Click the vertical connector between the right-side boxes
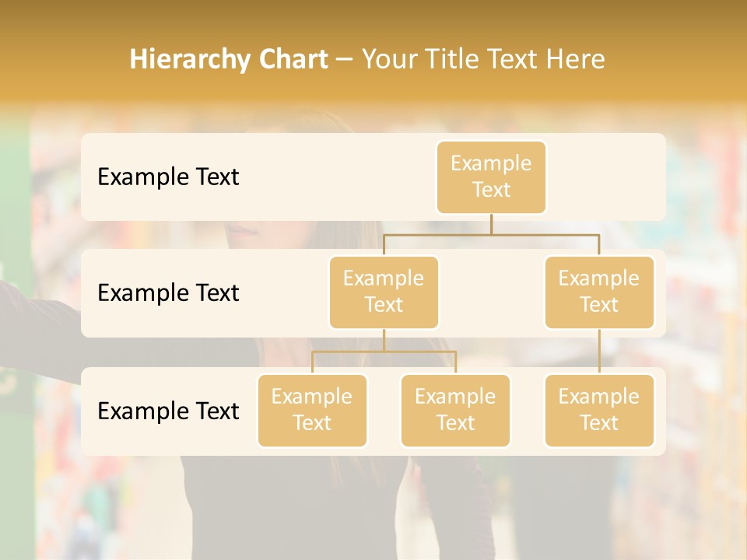This screenshot has height=560, width=747. point(599,352)
